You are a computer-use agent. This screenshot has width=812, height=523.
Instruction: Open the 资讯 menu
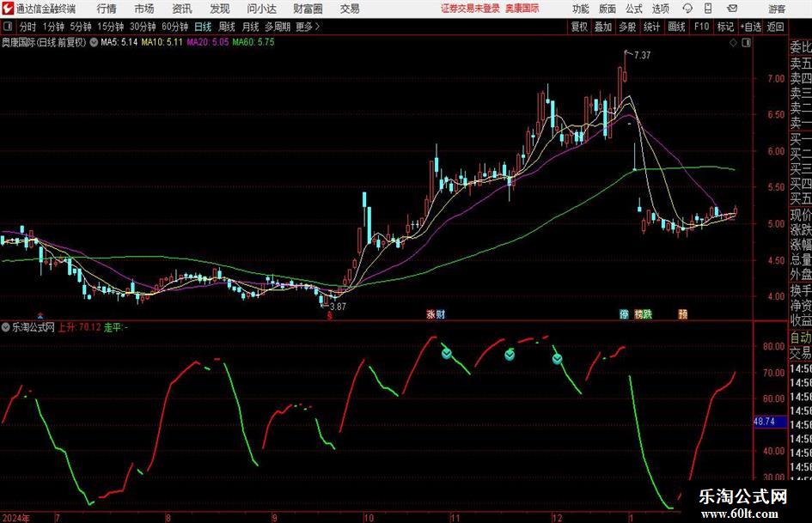pyautogui.click(x=182, y=9)
